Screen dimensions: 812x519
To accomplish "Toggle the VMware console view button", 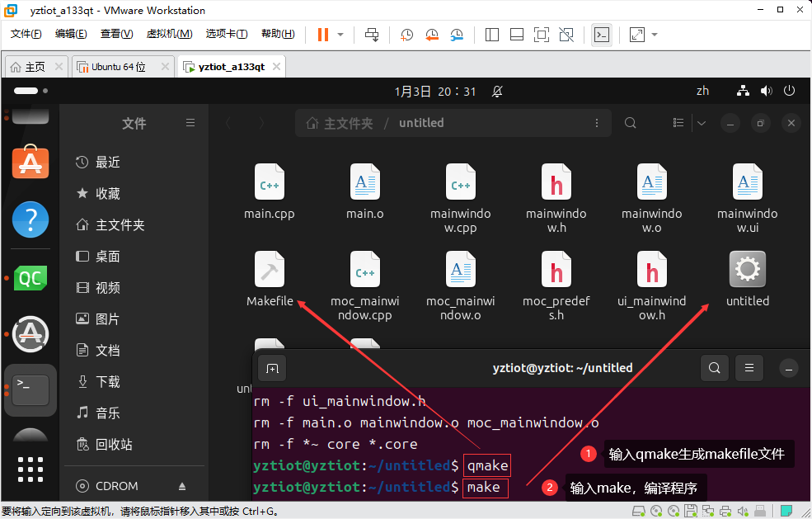I will [x=602, y=35].
